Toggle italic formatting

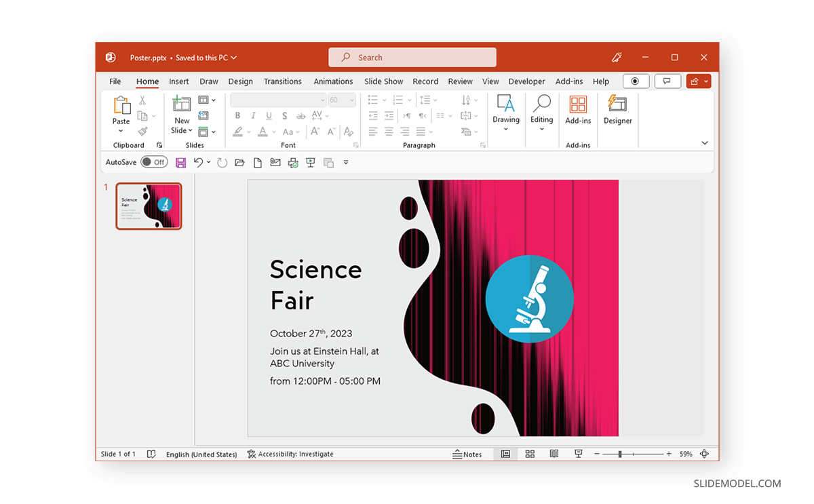252,115
